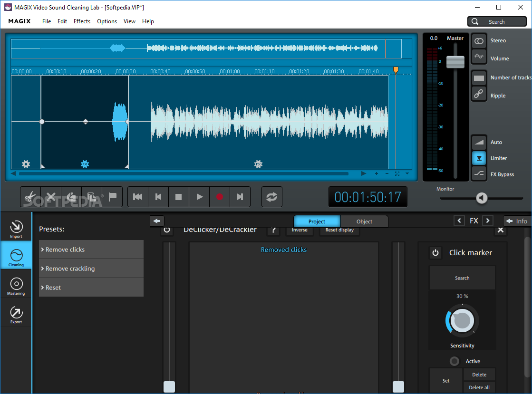Expand the Remove clicks preset
Screen dimensions: 532x394
click(x=91, y=250)
